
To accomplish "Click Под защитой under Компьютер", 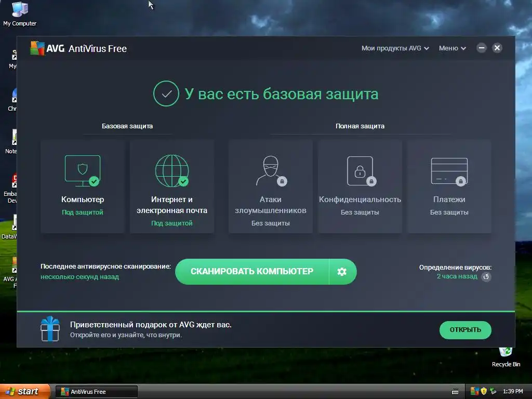I will (83, 212).
